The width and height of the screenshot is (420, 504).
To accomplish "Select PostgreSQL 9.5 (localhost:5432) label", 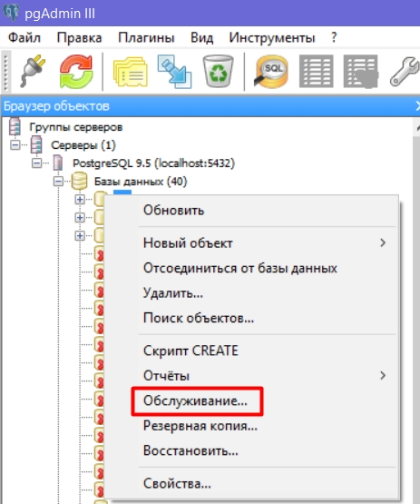I will [x=154, y=163].
